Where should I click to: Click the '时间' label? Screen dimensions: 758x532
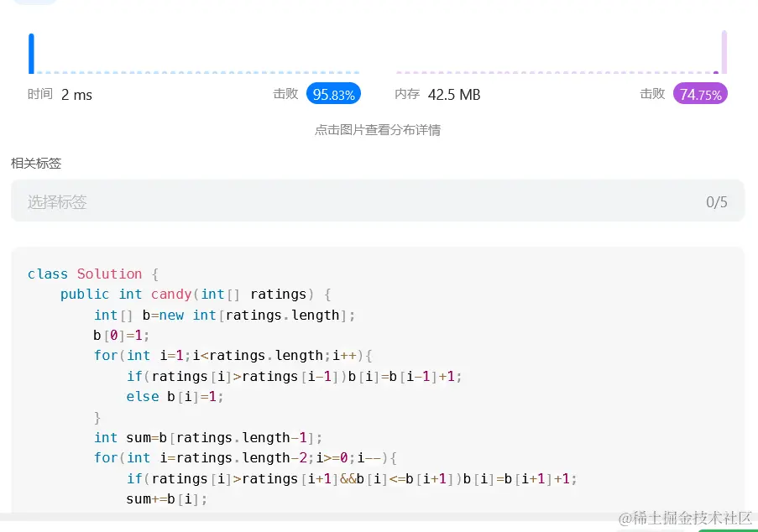[40, 94]
